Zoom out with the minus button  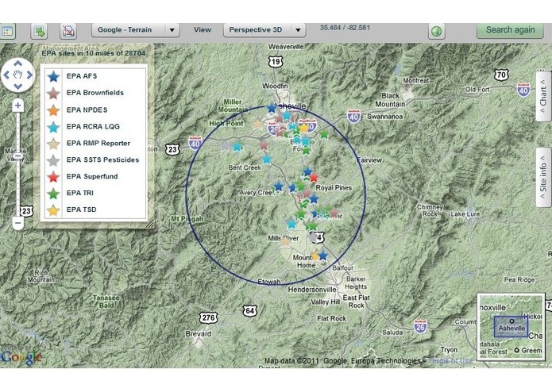pos(18,223)
